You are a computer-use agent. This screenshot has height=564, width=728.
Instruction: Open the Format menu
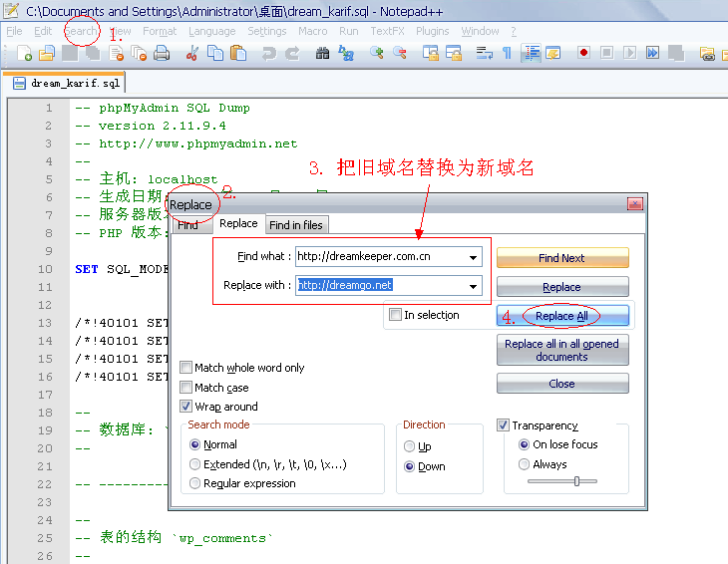tap(160, 31)
